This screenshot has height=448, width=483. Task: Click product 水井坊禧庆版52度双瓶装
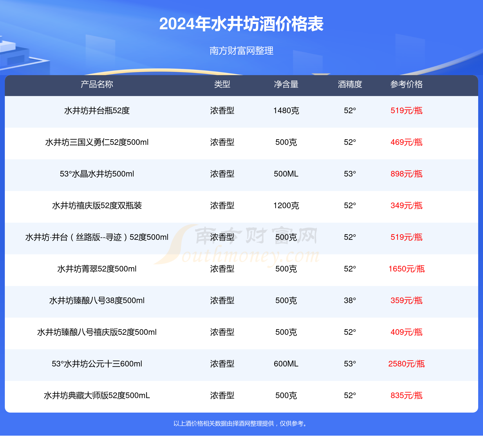pos(97,205)
